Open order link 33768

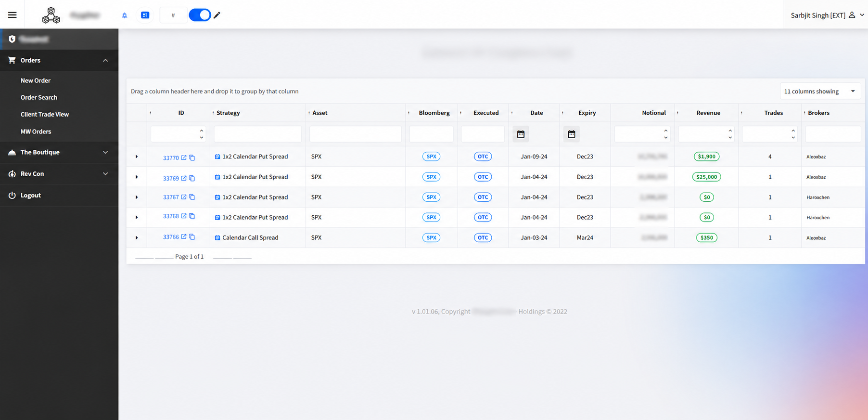click(x=171, y=216)
